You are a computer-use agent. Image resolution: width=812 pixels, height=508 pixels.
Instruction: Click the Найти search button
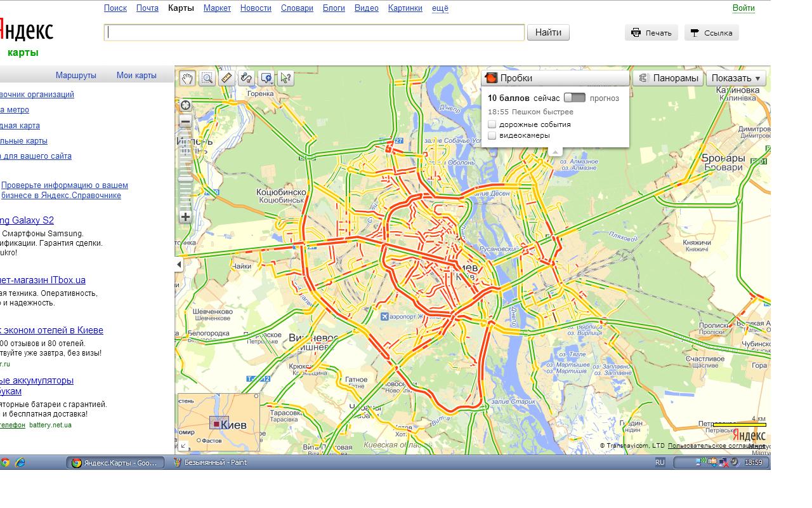(548, 32)
